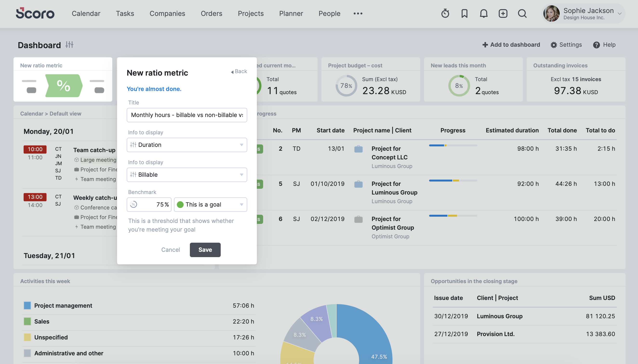Image resolution: width=638 pixels, height=364 pixels.
Task: Open the Help link
Action: tap(604, 45)
